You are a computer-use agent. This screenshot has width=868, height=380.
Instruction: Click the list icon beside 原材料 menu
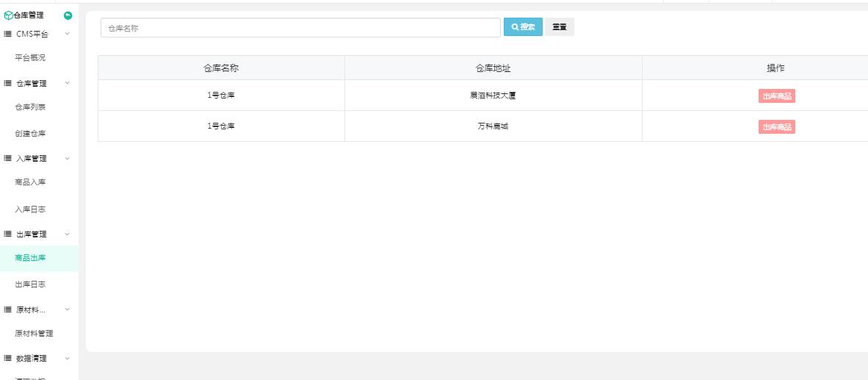[x=8, y=309]
